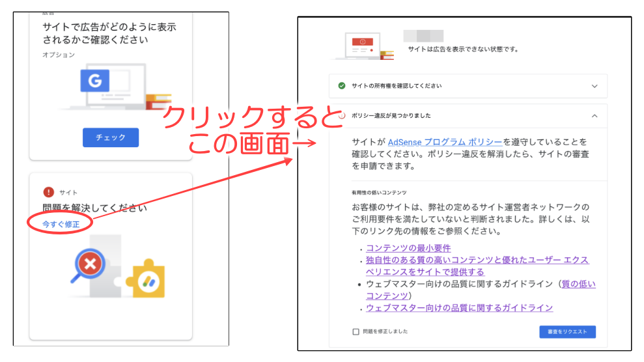Click the green checkmark icon for site ownership
The width and height of the screenshot is (644, 362).
pos(342,86)
